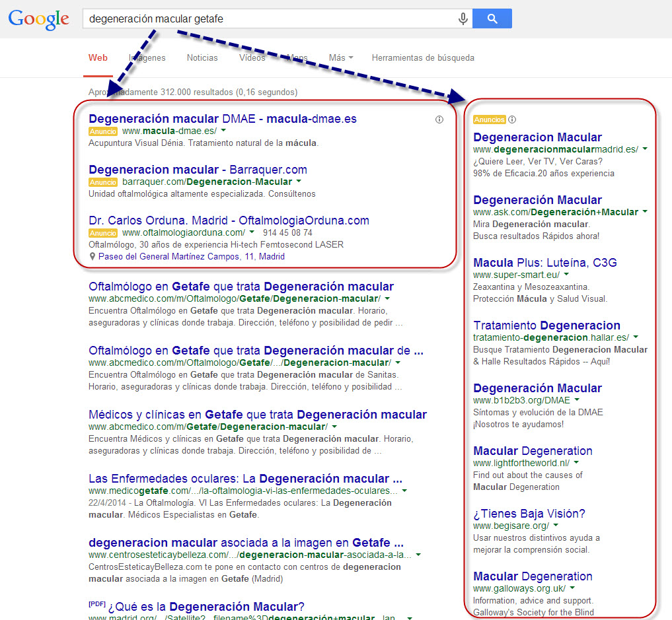Open Macula Plus: Luteína, C3G ad
672x620 pixels.
click(545, 263)
